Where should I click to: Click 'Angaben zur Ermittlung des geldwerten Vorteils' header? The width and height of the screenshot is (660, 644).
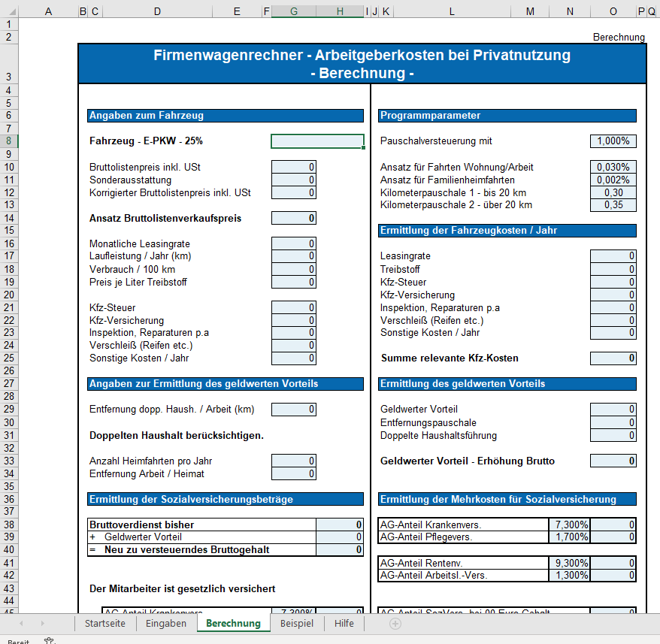(x=226, y=384)
